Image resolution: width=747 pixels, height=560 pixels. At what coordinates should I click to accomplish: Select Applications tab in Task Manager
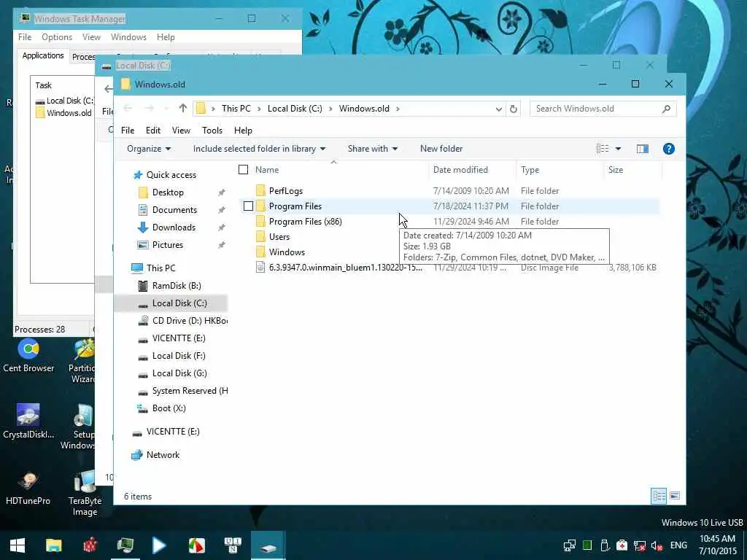pos(43,55)
